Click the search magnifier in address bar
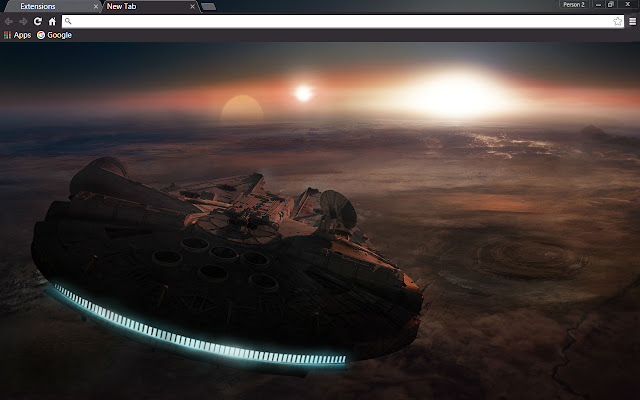 click(68, 21)
